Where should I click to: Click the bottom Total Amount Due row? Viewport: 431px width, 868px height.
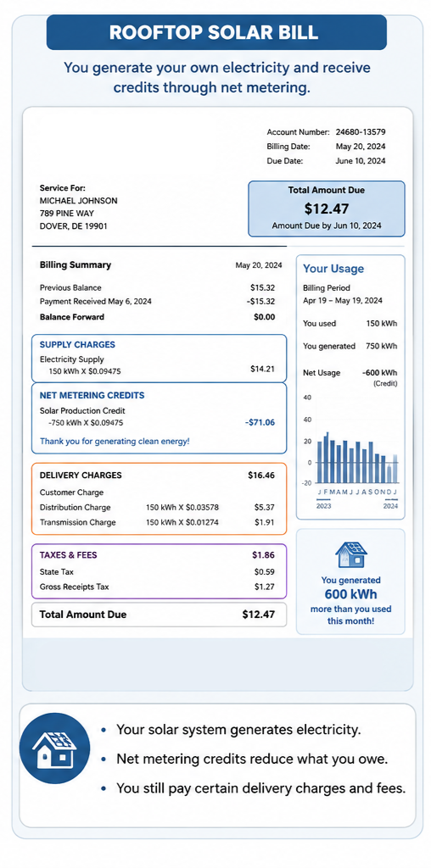(159, 615)
